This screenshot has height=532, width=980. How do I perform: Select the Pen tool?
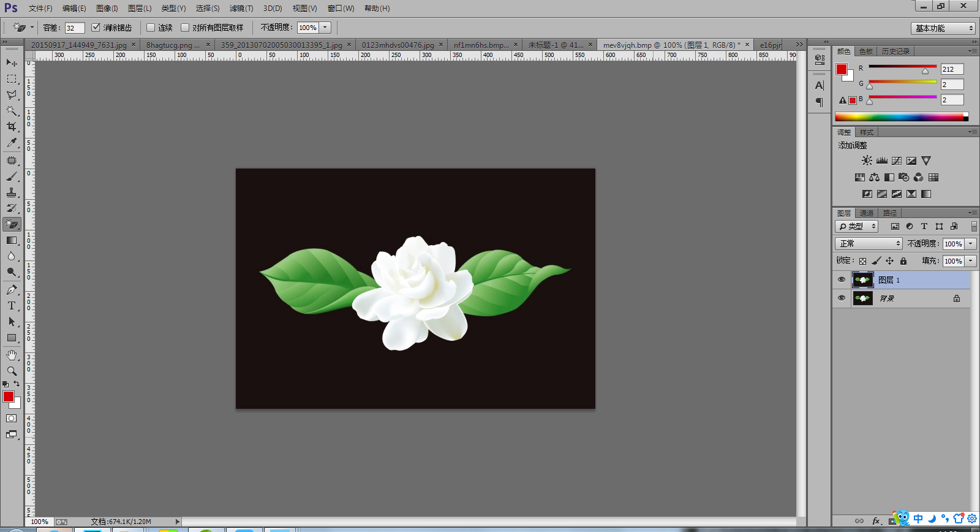12,290
